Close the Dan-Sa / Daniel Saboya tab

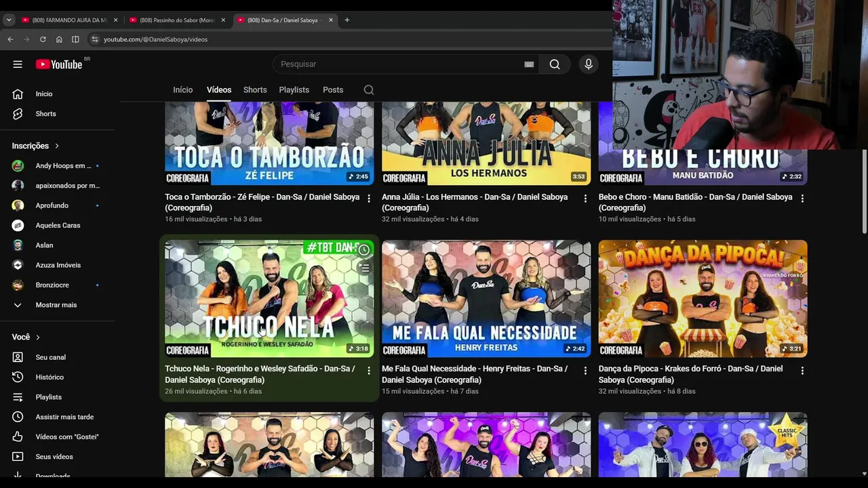pos(331,20)
